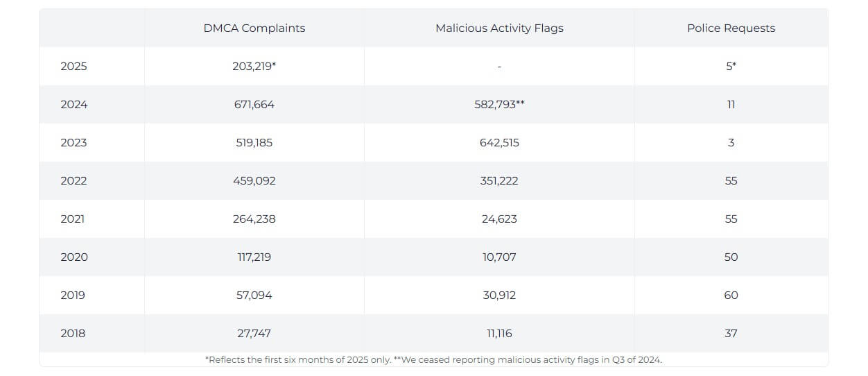Click the 203,219* DMCA complaints value
Image resolution: width=868 pixels, height=376 pixels.
pyautogui.click(x=254, y=67)
